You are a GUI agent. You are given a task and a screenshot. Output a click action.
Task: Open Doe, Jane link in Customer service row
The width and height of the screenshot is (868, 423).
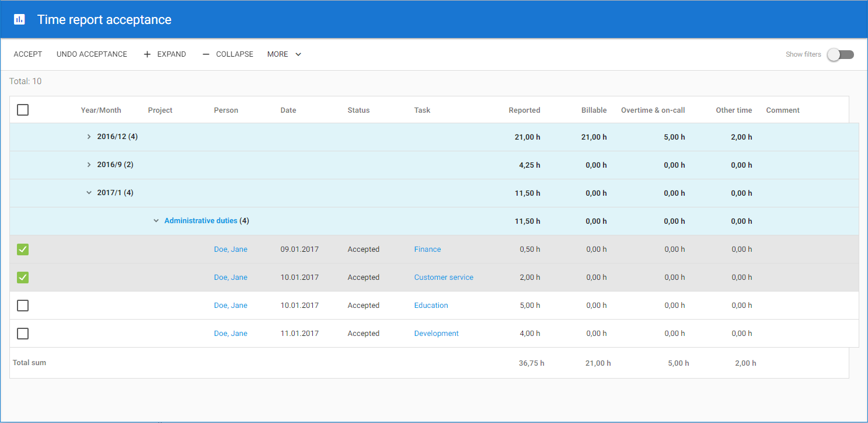coord(231,278)
